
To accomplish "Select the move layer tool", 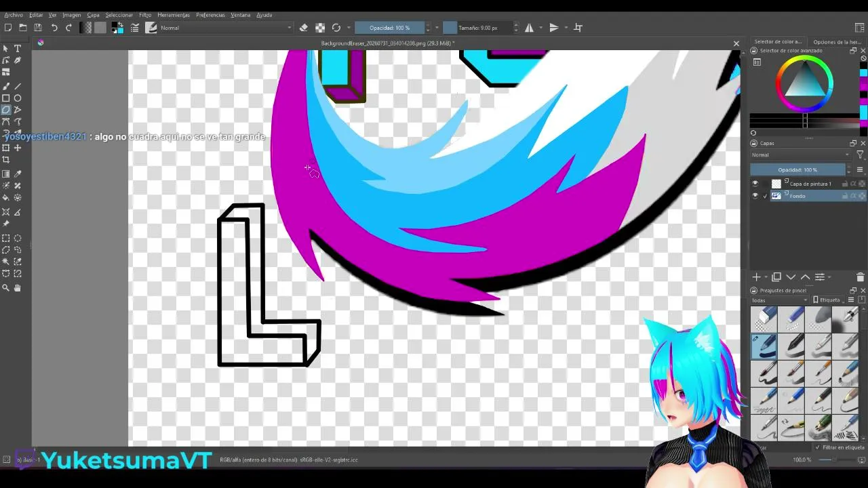I will [x=18, y=148].
